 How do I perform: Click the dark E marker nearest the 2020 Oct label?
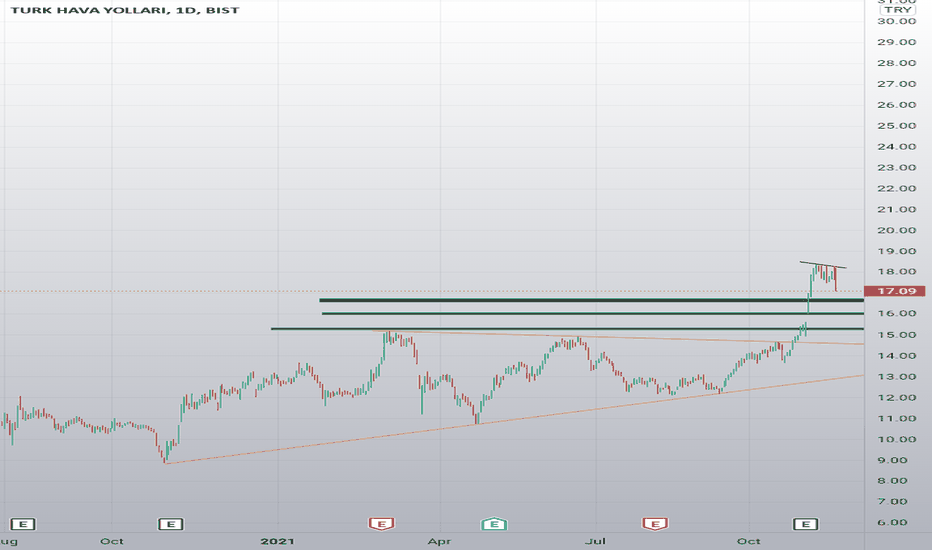[171, 524]
